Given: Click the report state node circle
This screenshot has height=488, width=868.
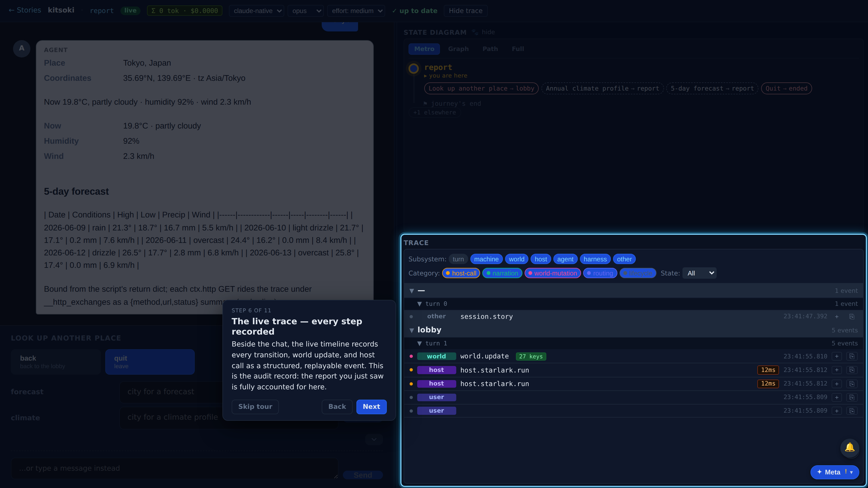Looking at the screenshot, I should (x=413, y=69).
